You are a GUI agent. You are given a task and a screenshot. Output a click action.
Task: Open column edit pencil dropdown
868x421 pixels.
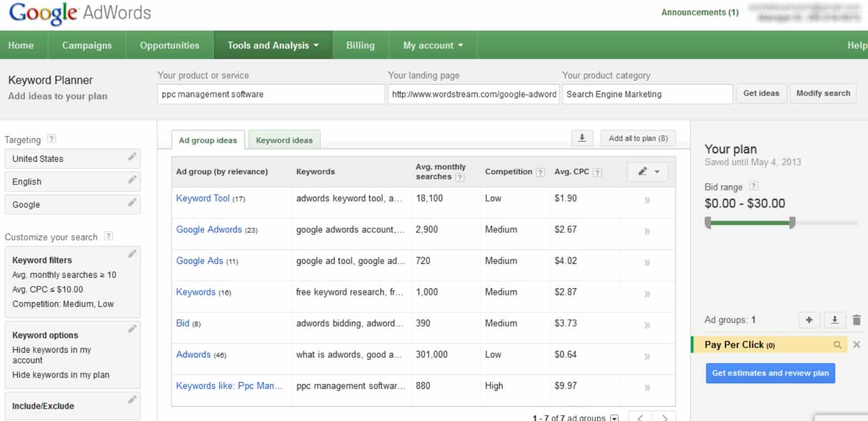tap(648, 172)
